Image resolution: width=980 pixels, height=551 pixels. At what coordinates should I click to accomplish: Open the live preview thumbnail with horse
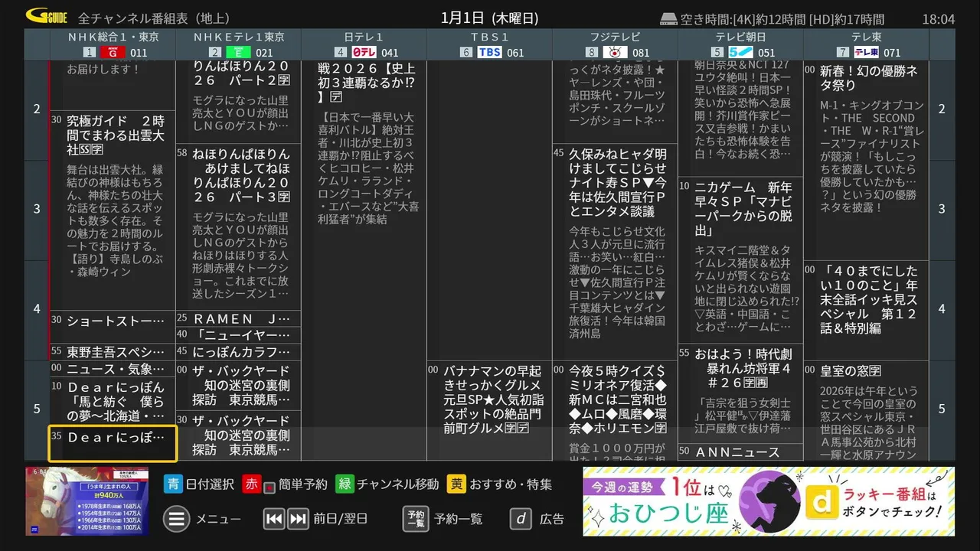87,500
